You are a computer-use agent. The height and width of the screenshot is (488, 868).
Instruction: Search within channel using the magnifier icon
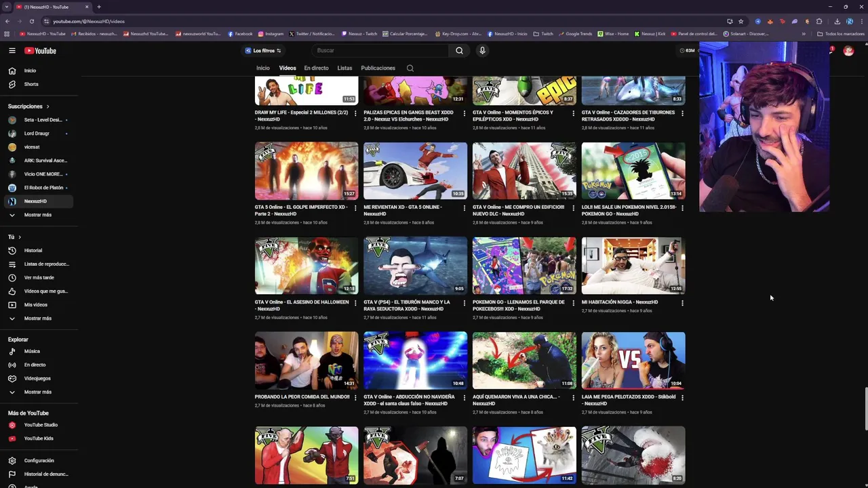tap(410, 68)
